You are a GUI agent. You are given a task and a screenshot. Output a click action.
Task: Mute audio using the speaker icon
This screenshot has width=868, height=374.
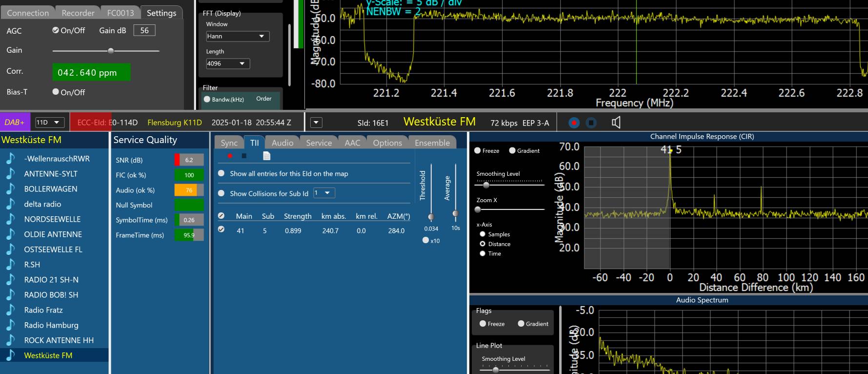click(616, 123)
